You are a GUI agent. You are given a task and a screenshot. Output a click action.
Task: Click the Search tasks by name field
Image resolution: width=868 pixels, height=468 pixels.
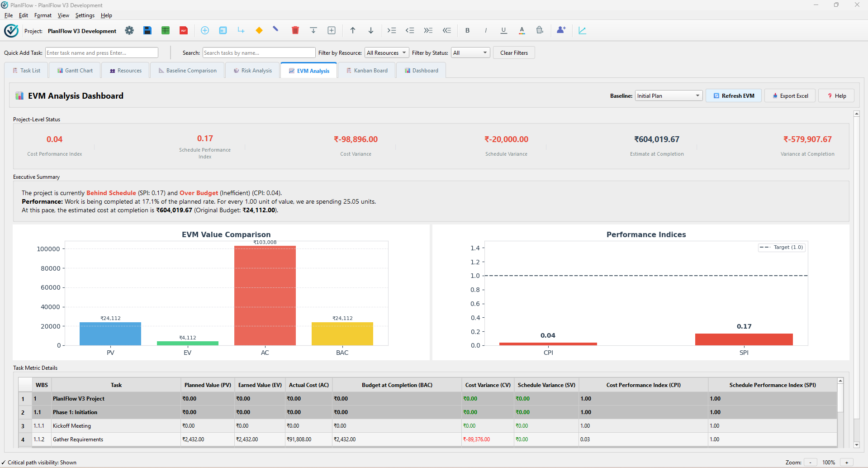click(259, 53)
